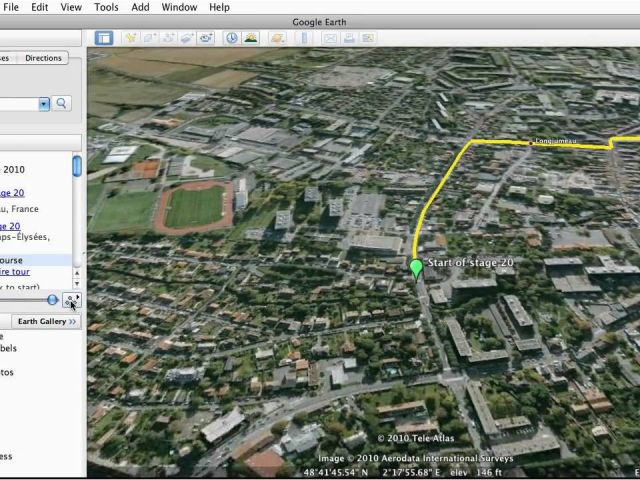Open the View menu

tap(71, 7)
